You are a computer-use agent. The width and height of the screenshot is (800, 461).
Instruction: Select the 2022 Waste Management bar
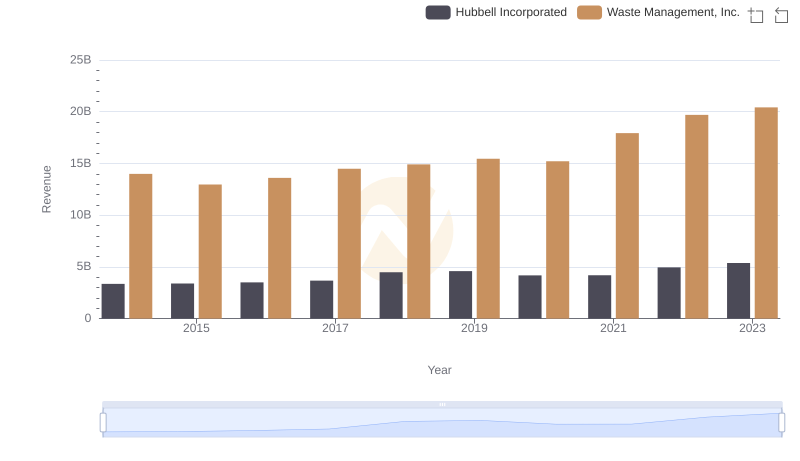coord(696,217)
